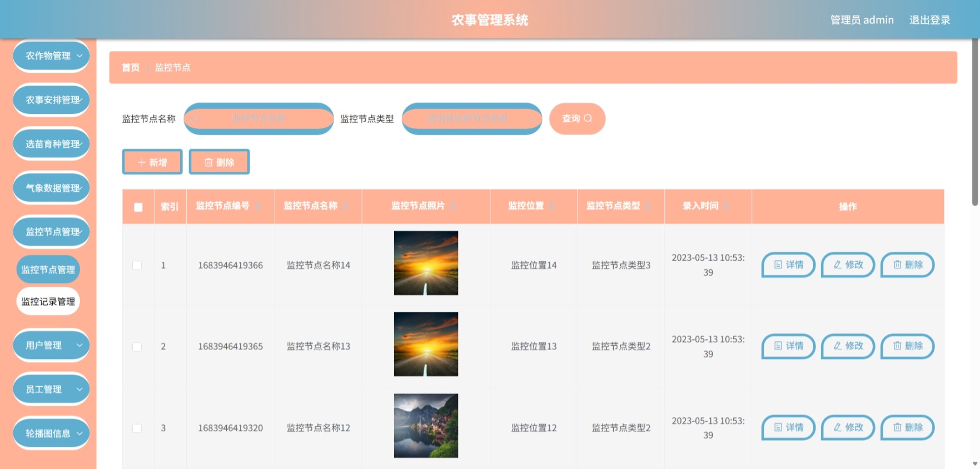
Task: Select the 监控节点管理 submenu item
Action: pos(48,270)
